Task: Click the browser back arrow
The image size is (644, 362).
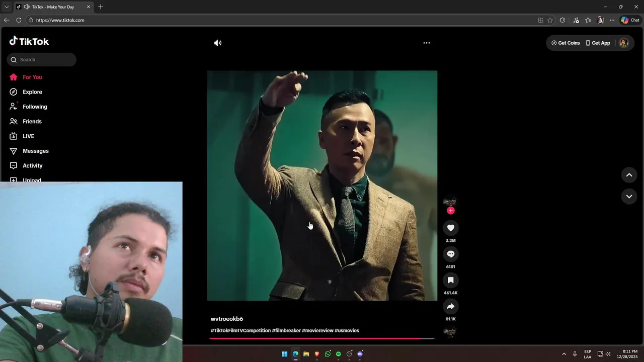Action: coord(7,20)
